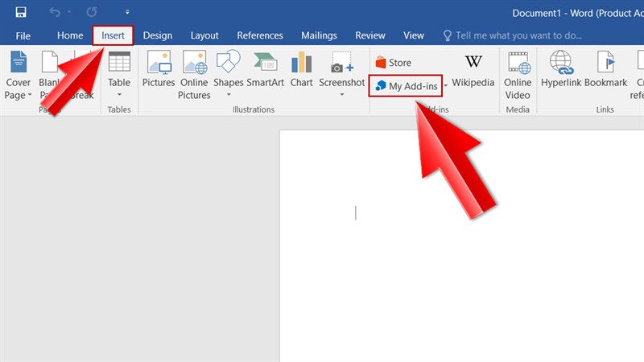The width and height of the screenshot is (644, 362).
Task: Select the Insert ribbon tab
Action: coord(113,35)
